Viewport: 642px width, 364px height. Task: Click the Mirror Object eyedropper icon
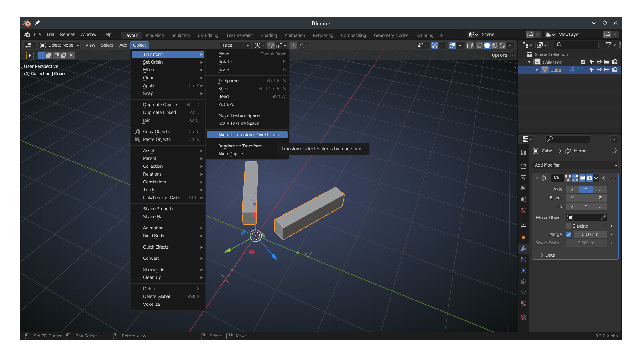coord(603,218)
